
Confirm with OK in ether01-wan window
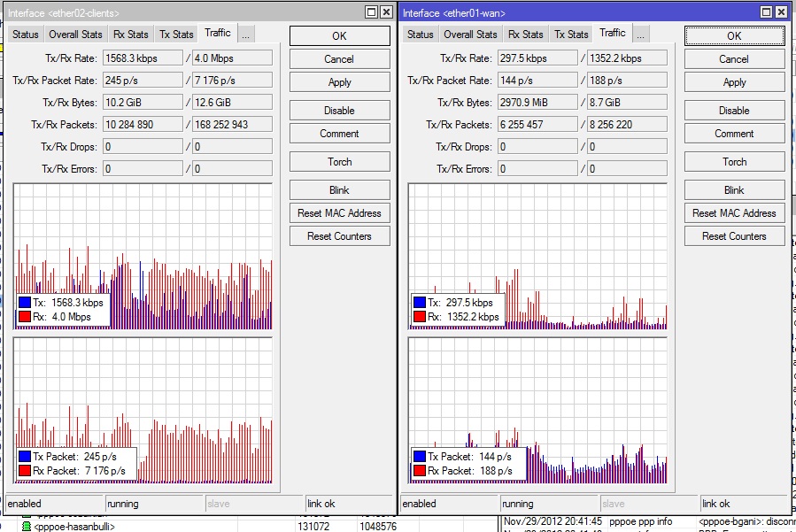point(734,36)
